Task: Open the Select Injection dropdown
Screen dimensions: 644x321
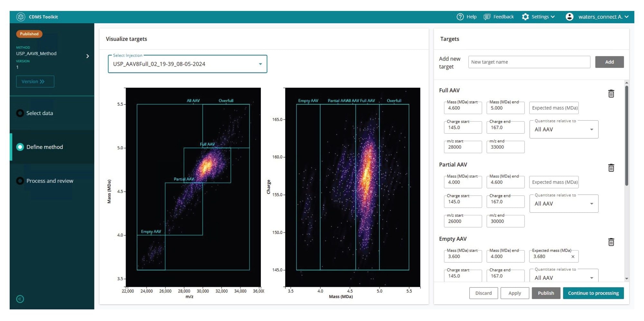Action: coord(260,64)
